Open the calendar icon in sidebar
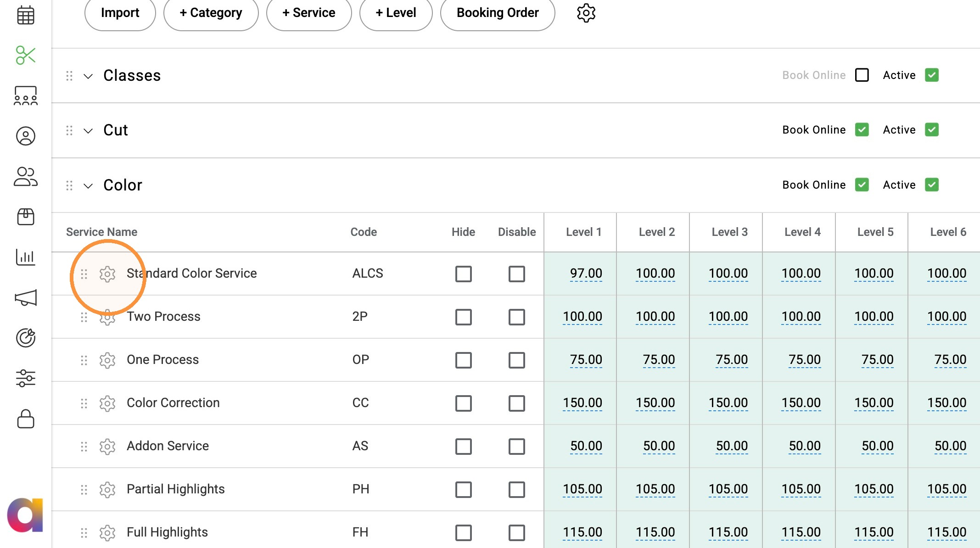 click(26, 15)
